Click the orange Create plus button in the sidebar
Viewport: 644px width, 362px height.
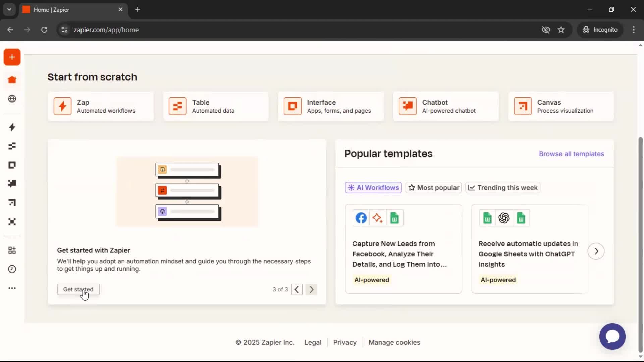[12, 57]
